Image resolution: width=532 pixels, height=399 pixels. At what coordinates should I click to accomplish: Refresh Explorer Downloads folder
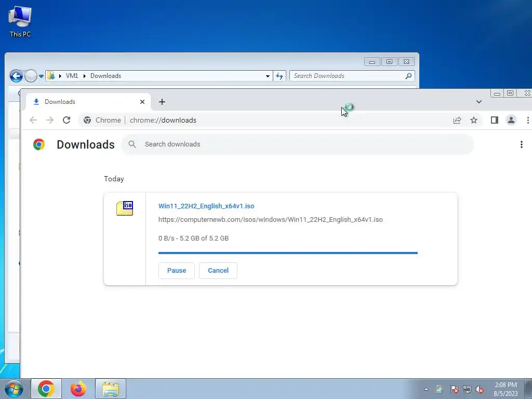coord(280,76)
